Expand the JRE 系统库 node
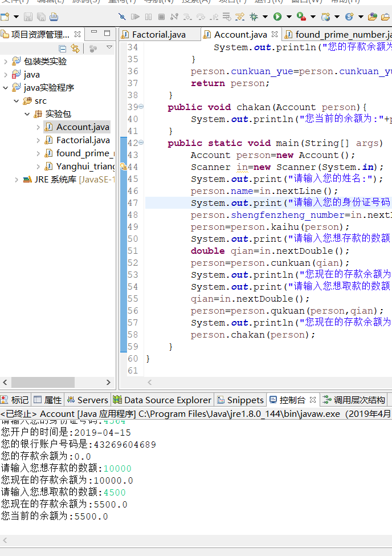Image resolution: width=392 pixels, height=556 pixels. pos(17,180)
